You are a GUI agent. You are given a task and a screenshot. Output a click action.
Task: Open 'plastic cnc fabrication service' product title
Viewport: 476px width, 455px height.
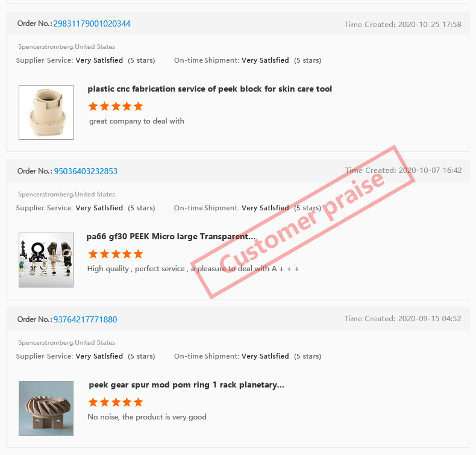(x=210, y=89)
